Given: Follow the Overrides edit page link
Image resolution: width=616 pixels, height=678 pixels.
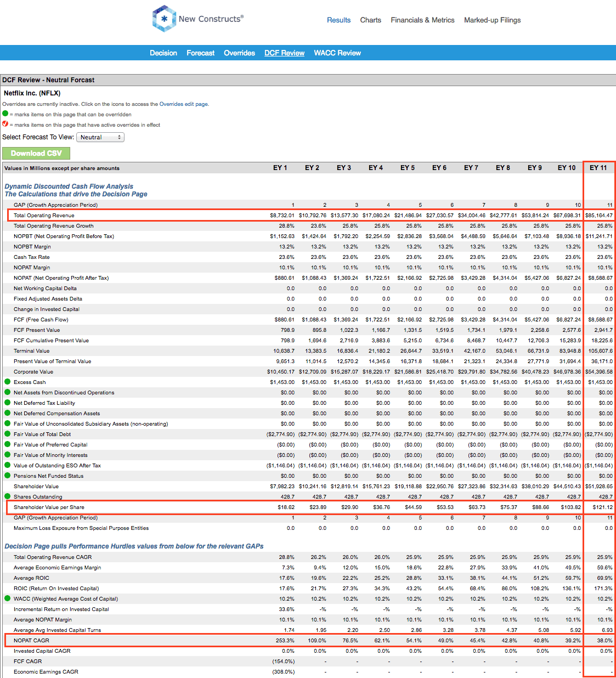Looking at the screenshot, I should [184, 104].
